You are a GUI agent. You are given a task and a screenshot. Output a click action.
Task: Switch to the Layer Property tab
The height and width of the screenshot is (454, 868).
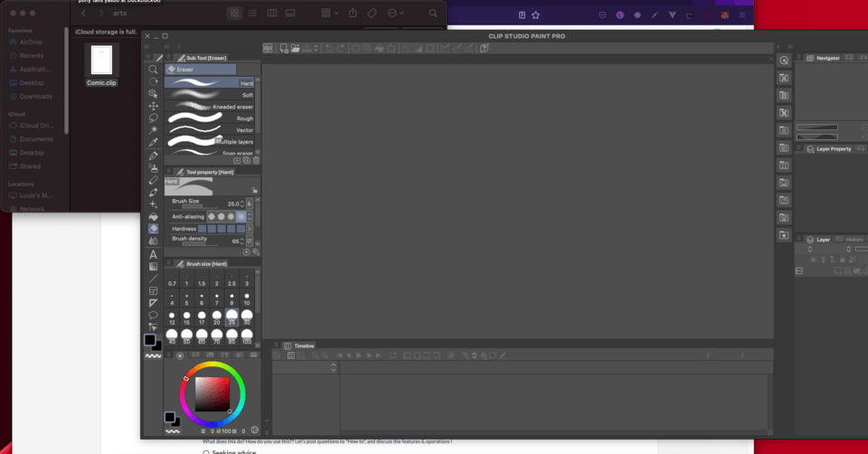pos(832,148)
